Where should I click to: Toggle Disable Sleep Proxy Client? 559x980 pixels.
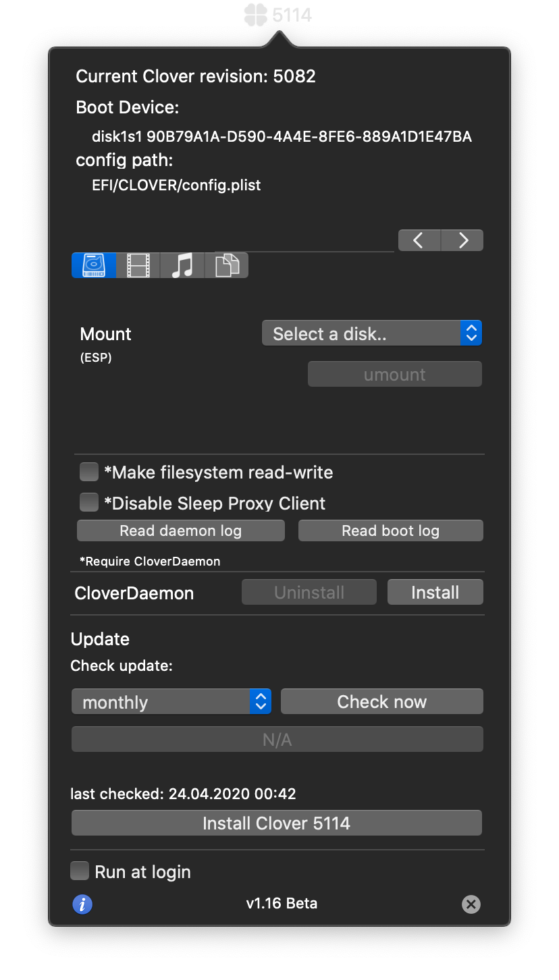[88, 502]
